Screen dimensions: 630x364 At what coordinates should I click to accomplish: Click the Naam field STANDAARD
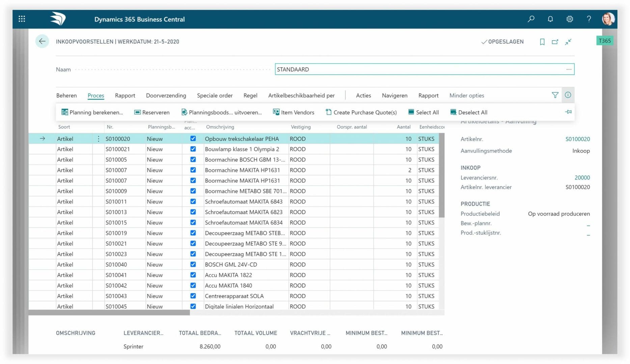[x=424, y=69]
